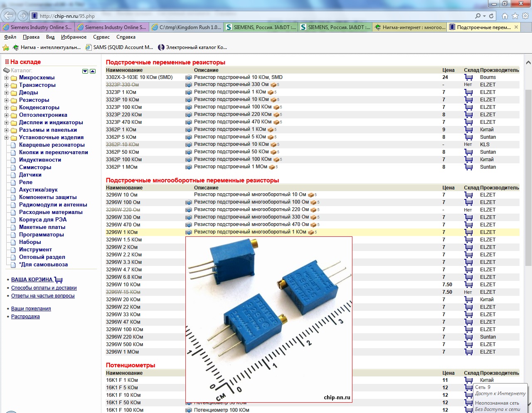Image resolution: width=532 pixels, height=413 pixels.
Task: Expand Микросхемы catalog folder
Action: click(x=6, y=78)
